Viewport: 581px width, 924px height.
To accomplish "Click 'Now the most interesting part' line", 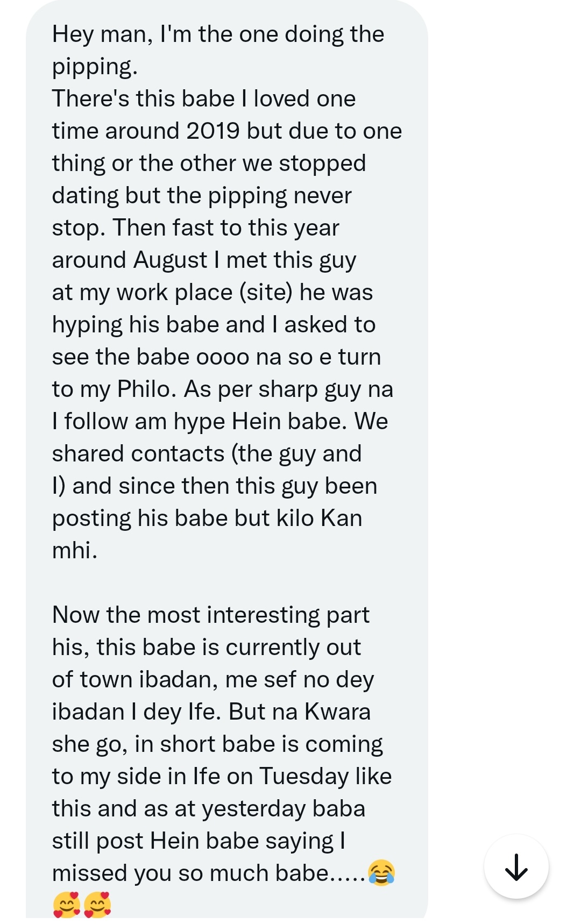I will coord(211,615).
